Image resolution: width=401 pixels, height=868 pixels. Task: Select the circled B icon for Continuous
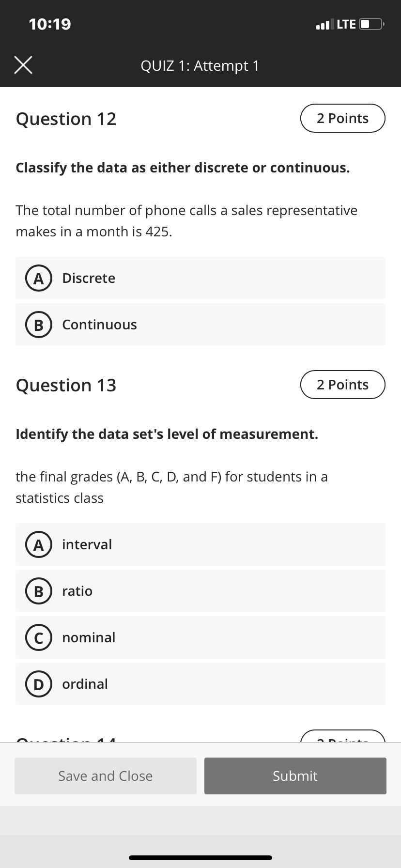39,325
